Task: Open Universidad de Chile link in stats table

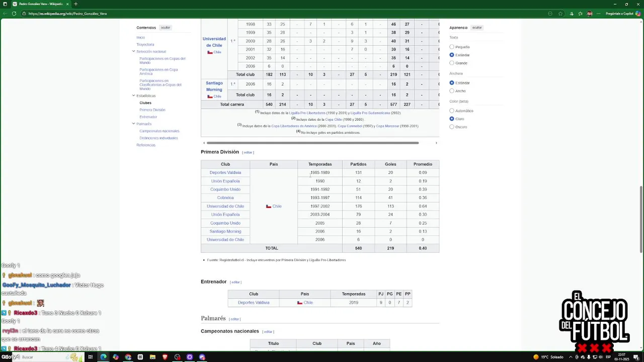Action: [214, 42]
